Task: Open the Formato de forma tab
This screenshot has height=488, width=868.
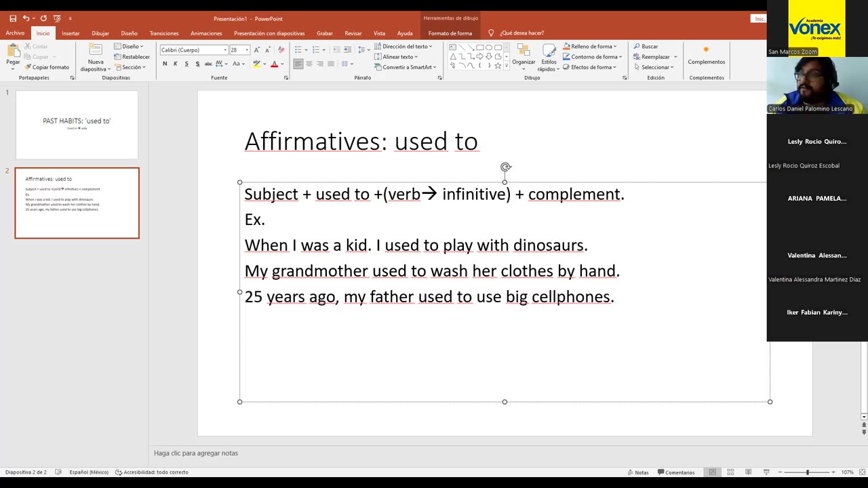Action: pos(450,33)
